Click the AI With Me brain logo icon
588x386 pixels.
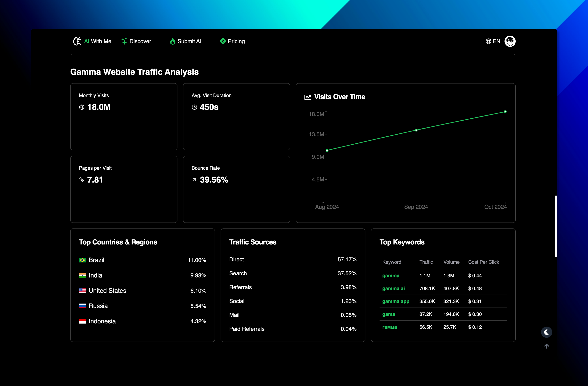click(77, 41)
